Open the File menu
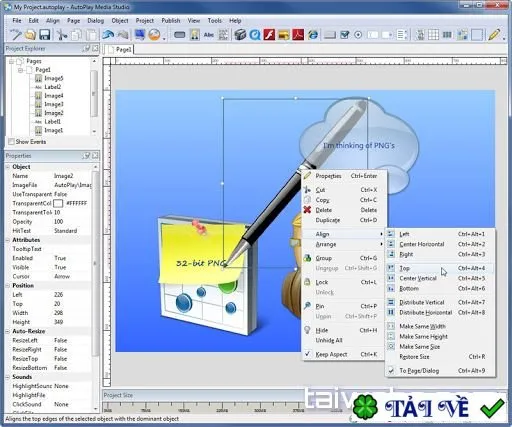This screenshot has width=512, height=427. tap(17, 21)
